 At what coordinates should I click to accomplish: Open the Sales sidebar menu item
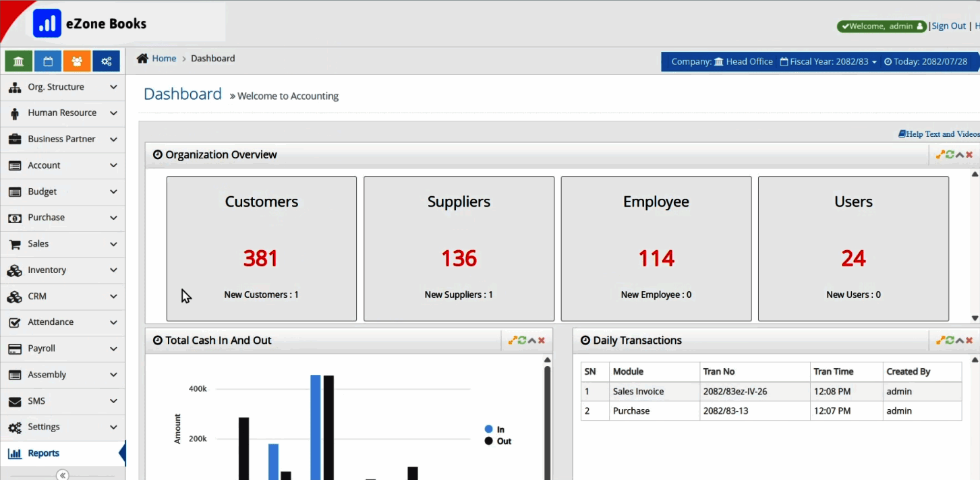[62, 244]
